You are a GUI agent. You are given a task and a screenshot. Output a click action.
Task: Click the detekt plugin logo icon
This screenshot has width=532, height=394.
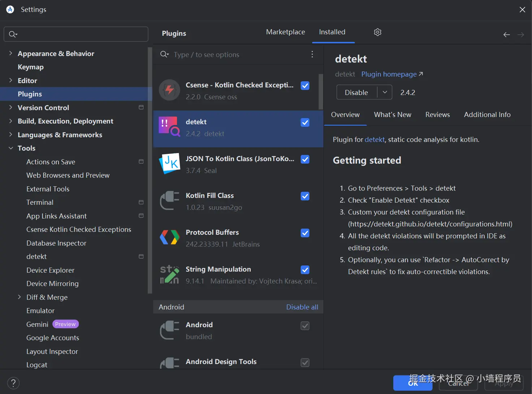coord(170,126)
